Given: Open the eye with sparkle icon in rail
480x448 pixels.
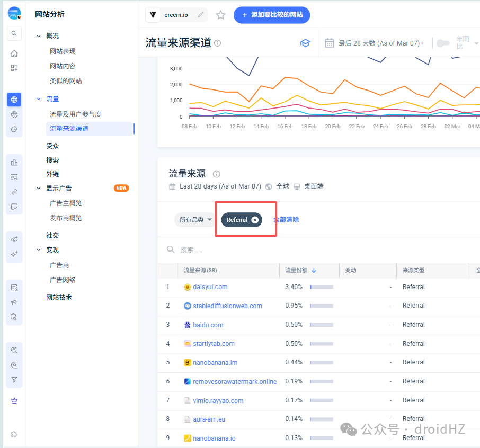Looking at the screenshot, I should 14,239.
